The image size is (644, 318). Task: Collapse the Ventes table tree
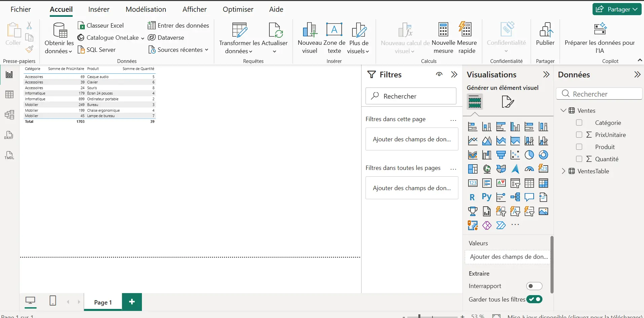pyautogui.click(x=563, y=110)
